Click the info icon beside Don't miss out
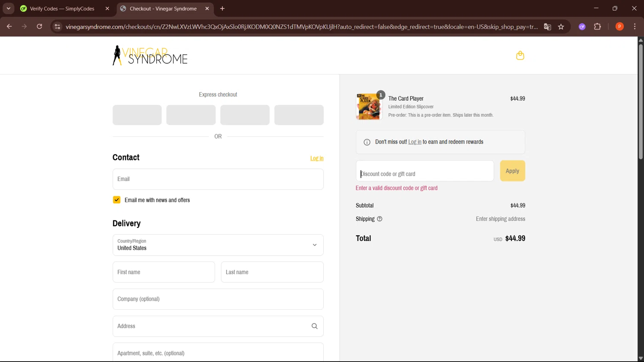The image size is (644, 362). (x=367, y=142)
